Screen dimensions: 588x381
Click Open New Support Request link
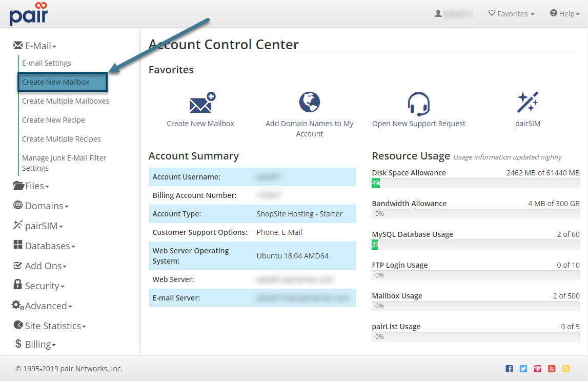pyautogui.click(x=418, y=124)
